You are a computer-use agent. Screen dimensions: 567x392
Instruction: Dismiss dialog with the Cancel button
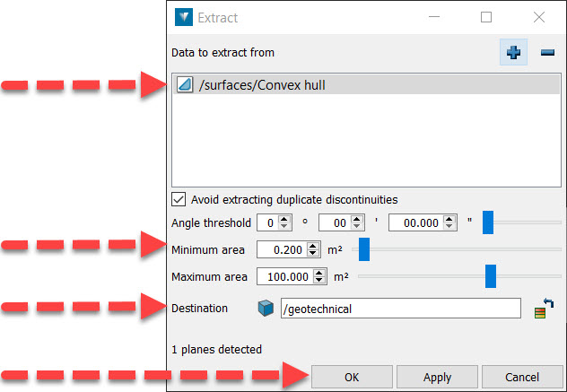[522, 377]
